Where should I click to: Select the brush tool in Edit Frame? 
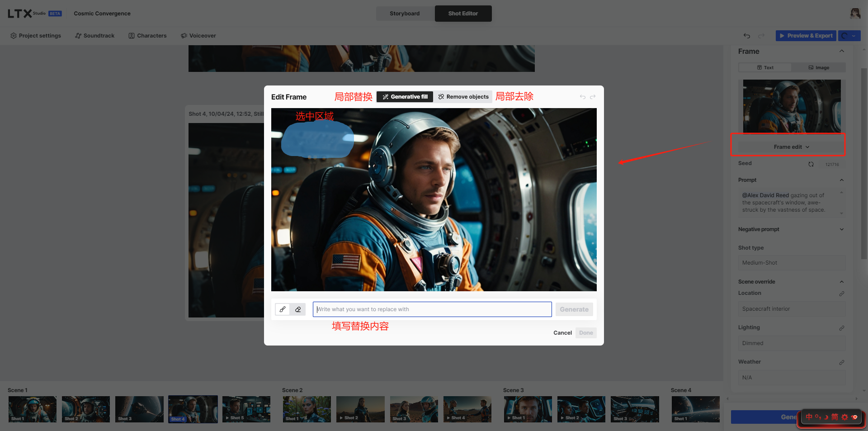tap(283, 309)
